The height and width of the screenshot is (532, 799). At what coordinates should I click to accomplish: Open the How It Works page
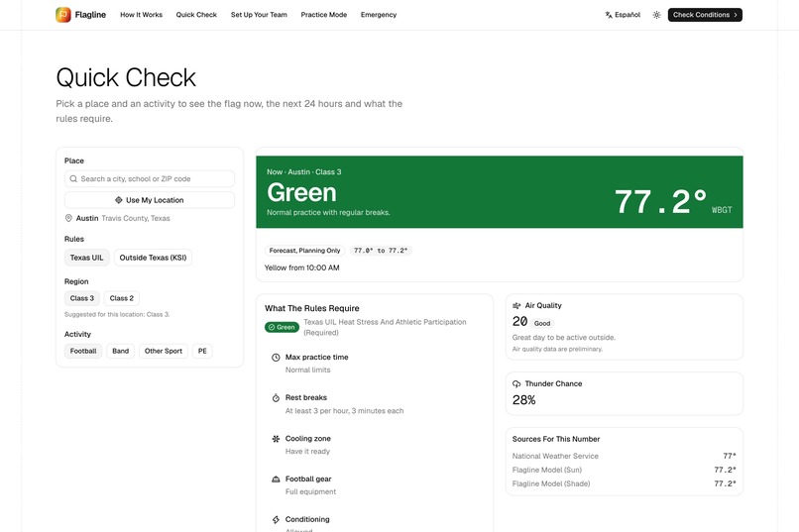tap(141, 15)
